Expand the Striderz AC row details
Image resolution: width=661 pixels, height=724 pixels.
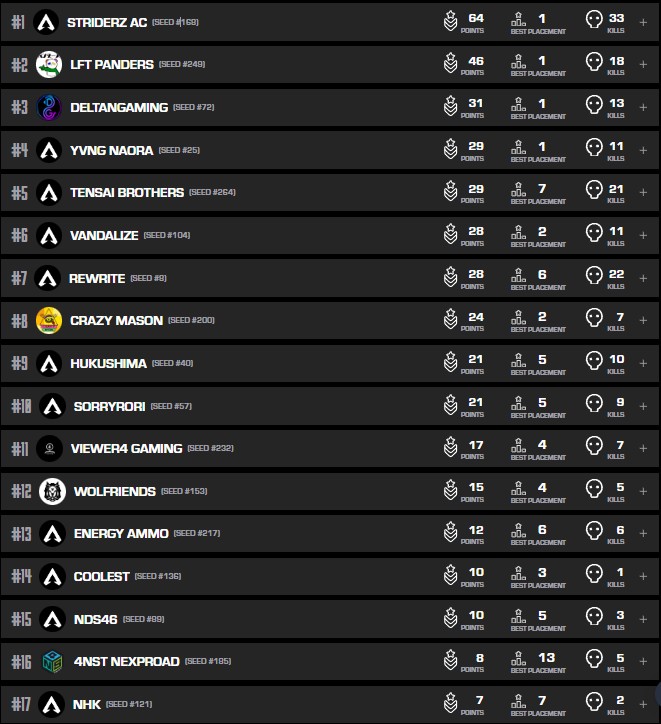click(x=643, y=22)
